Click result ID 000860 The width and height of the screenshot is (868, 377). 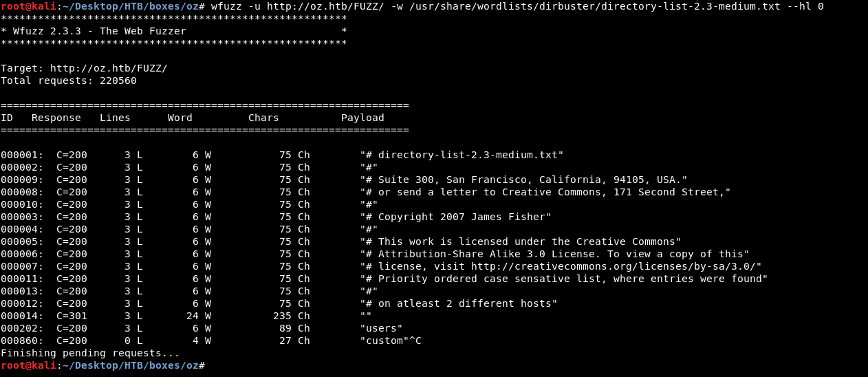[x=22, y=341]
